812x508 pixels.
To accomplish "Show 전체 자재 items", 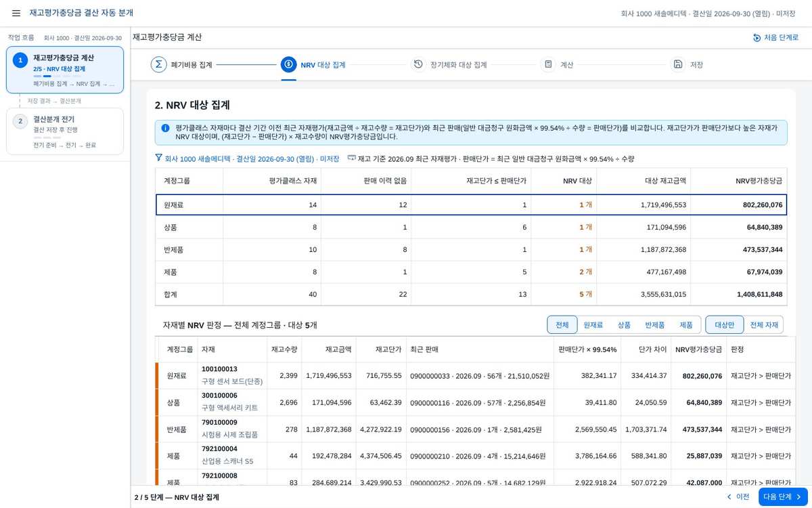I will [x=765, y=325].
